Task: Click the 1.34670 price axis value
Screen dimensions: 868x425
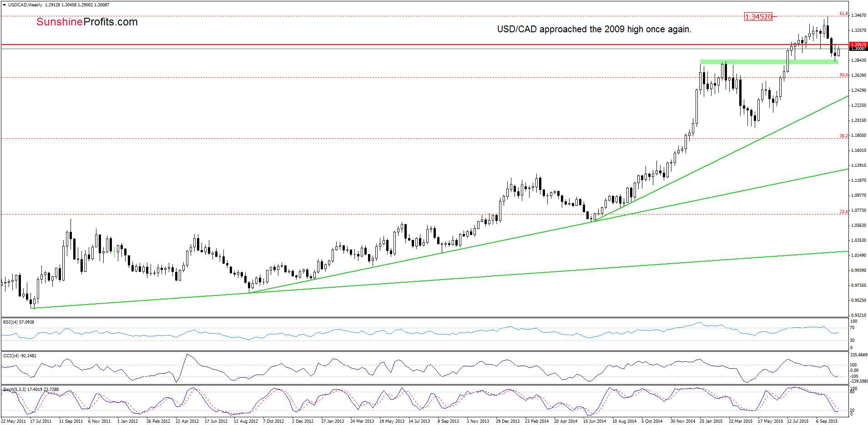Action: click(x=858, y=15)
